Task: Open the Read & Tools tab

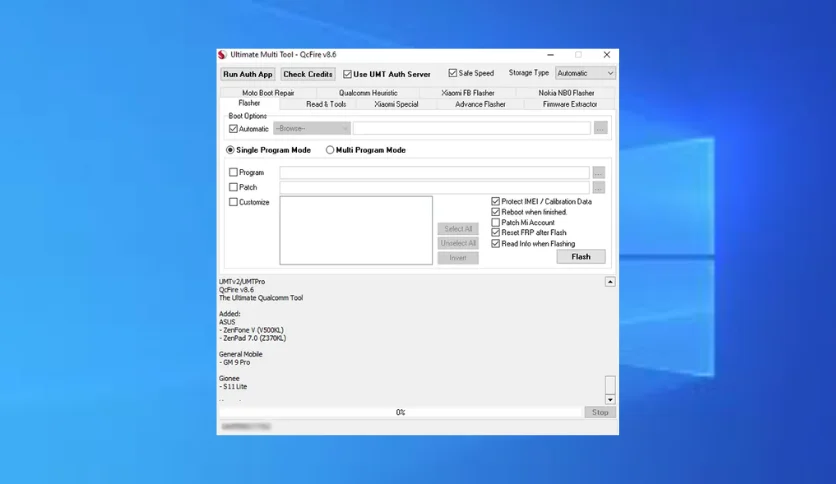Action: coord(326,104)
